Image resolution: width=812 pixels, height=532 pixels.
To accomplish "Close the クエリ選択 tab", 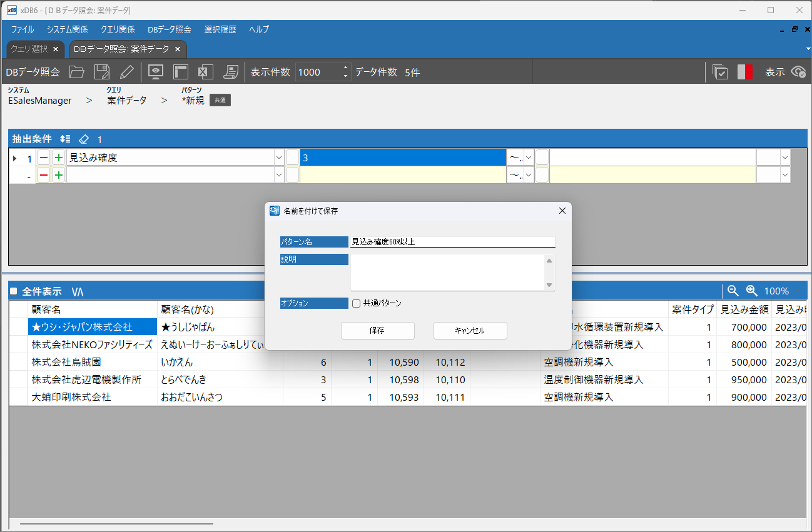I will [x=56, y=49].
